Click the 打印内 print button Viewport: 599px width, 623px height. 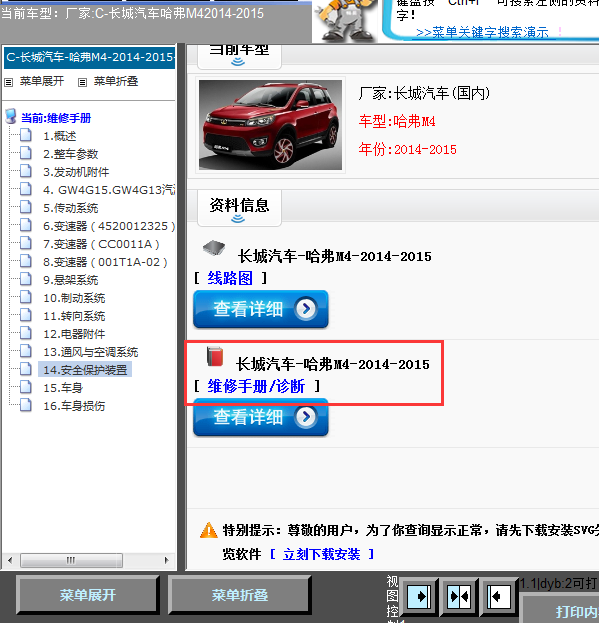tap(561, 609)
